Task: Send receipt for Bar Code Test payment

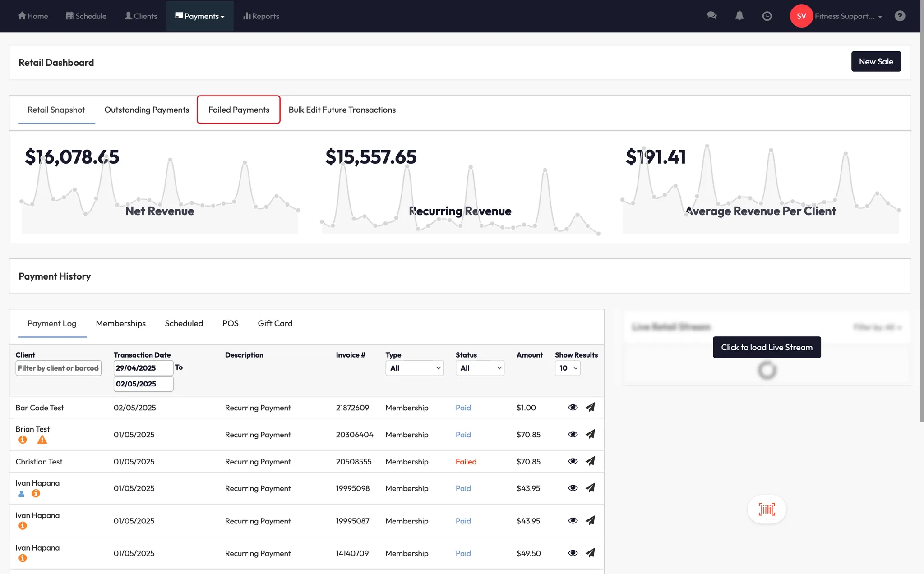Action: point(590,407)
